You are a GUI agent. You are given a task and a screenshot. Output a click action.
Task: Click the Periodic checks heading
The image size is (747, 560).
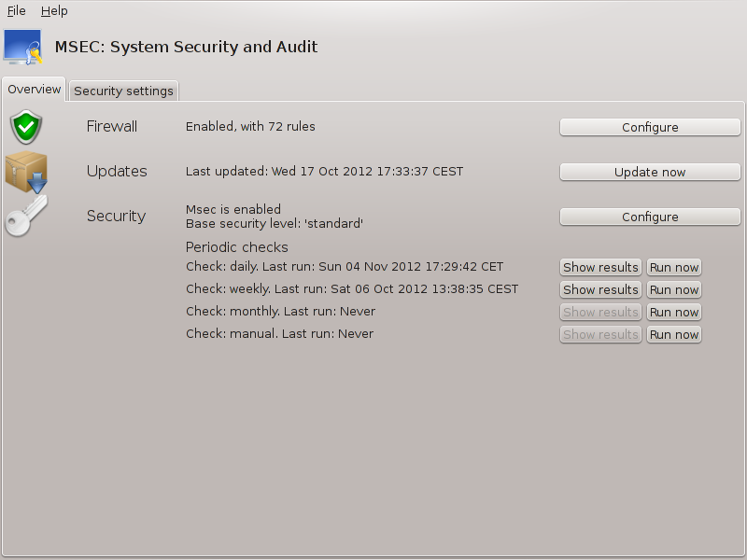click(x=237, y=247)
